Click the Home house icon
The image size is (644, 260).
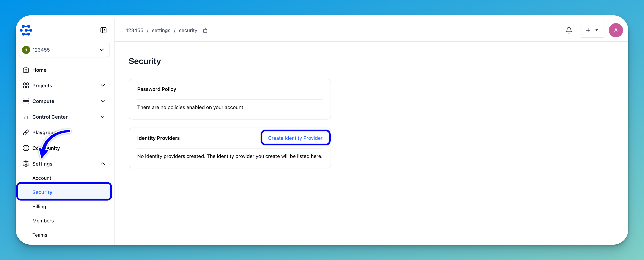[26, 70]
